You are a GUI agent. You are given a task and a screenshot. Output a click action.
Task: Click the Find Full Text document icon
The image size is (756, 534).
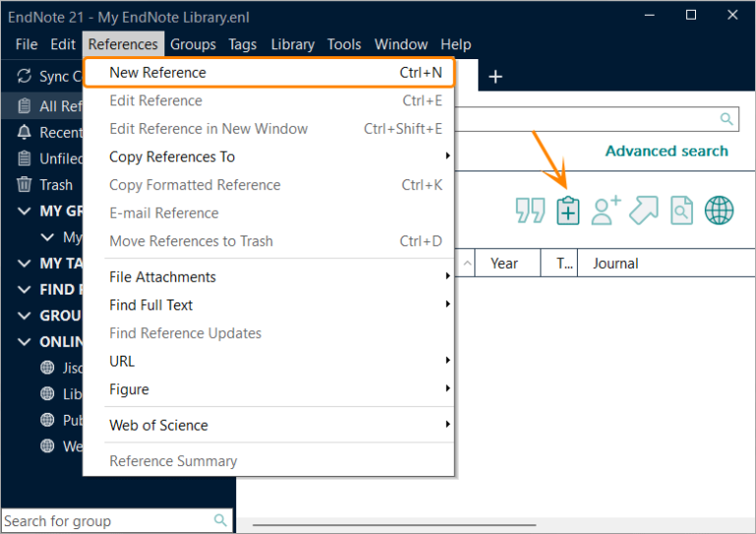click(682, 210)
